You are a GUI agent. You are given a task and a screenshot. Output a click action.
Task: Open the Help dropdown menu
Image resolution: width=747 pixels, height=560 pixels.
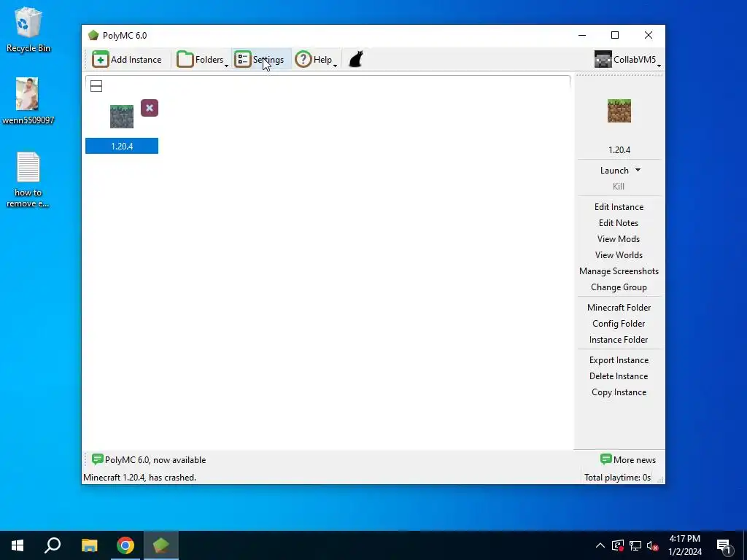click(x=316, y=60)
